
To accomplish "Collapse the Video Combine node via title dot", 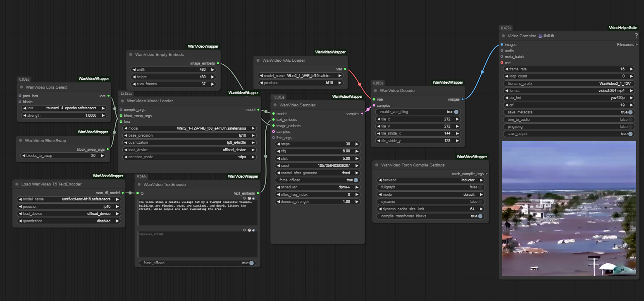I will coord(503,36).
